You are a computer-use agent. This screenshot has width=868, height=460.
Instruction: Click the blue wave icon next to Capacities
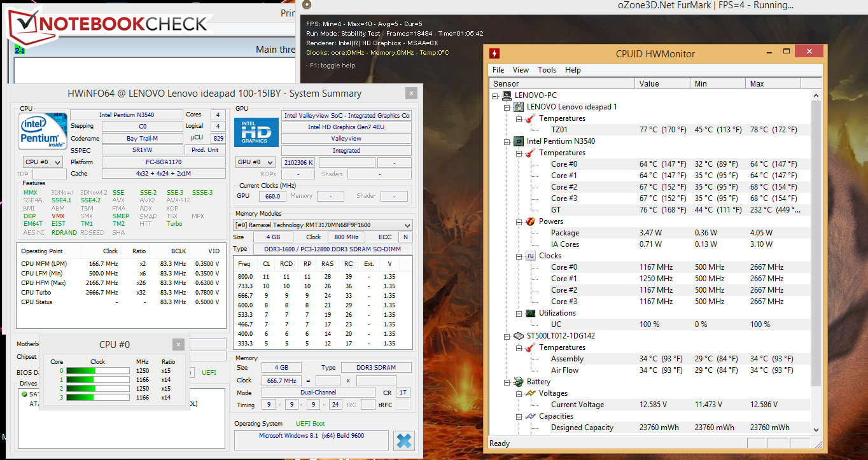coord(531,416)
